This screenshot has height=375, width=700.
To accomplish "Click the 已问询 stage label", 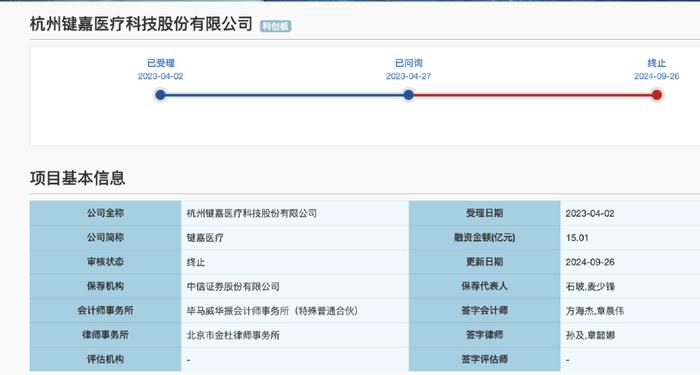I will (x=408, y=63).
